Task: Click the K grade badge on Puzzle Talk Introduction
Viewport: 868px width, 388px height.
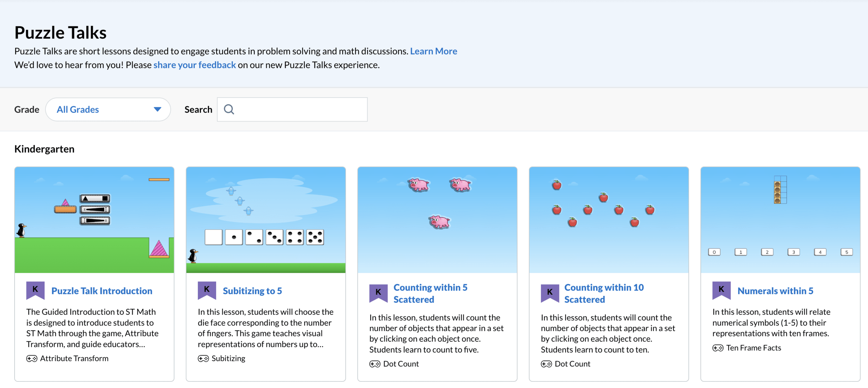Action: tap(35, 290)
